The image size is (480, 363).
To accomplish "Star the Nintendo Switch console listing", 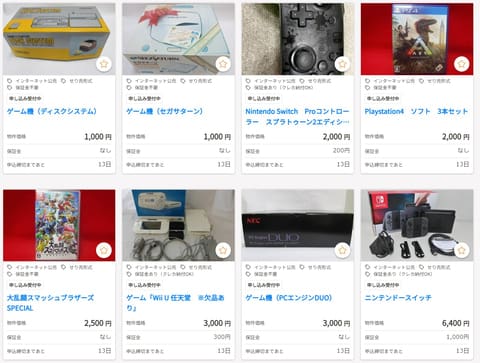I will tap(462, 250).
